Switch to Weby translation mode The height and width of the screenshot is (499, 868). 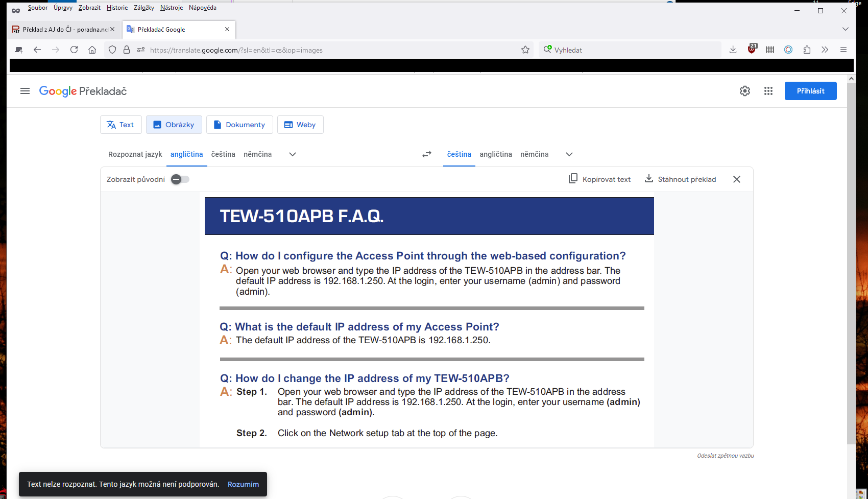tap(300, 125)
